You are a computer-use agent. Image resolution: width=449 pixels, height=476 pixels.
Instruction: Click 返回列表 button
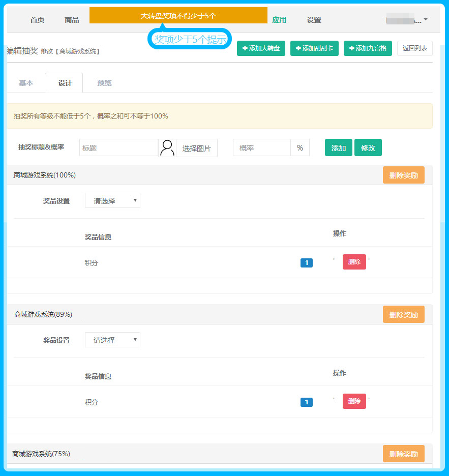point(414,48)
